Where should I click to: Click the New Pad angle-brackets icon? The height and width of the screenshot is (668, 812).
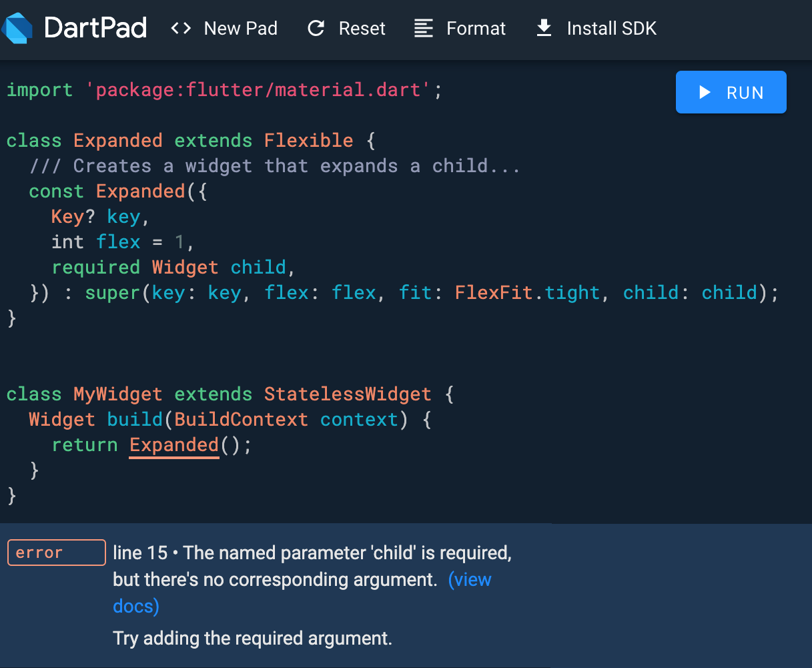(x=181, y=29)
